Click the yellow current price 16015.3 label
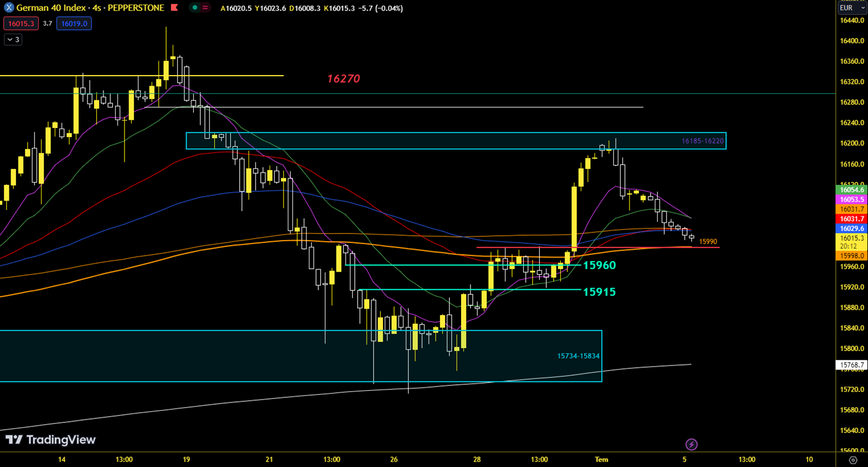The image size is (868, 467). click(852, 238)
